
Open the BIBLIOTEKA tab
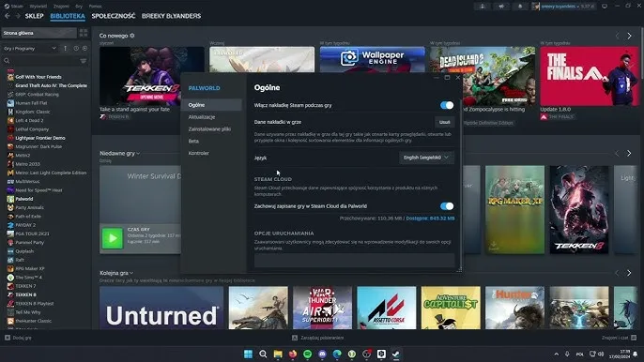[x=68, y=16]
